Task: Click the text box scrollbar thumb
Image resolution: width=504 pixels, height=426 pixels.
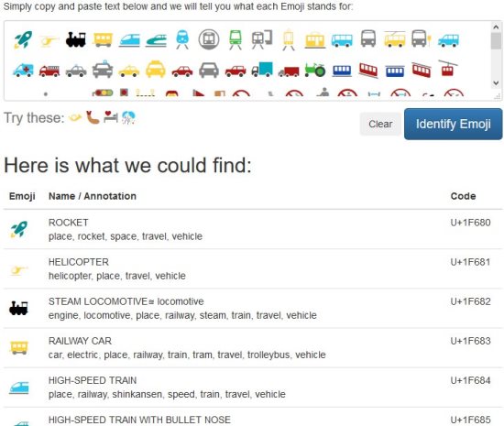Action: pyautogui.click(x=496, y=41)
